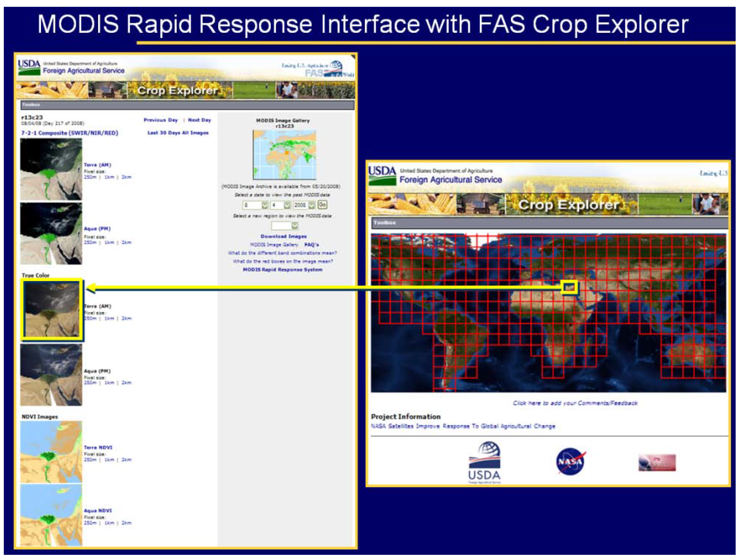Screen dimensions: 740x560
Task: Click USDA Foreign Agricultural Service footer logo
Action: (x=485, y=463)
